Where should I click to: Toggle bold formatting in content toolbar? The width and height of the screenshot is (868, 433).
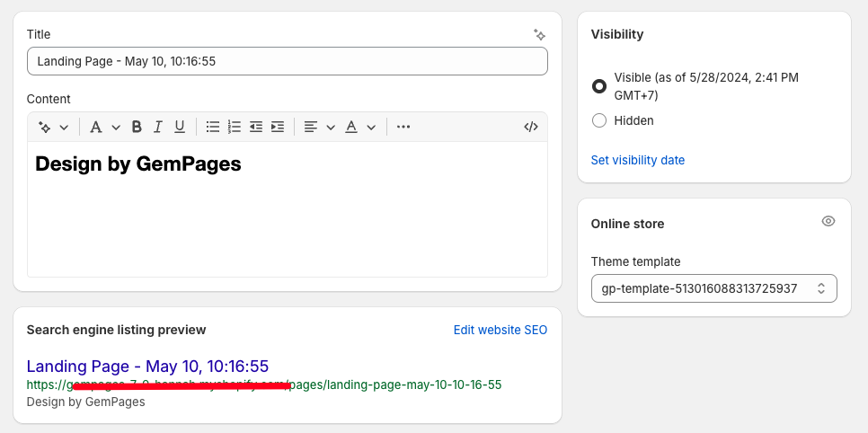pos(137,127)
